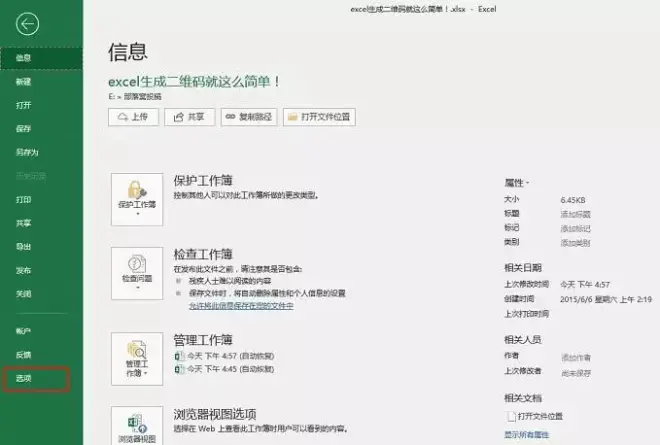Click the 添加类别 category field
Screen dimensions: 660x445
point(575,243)
